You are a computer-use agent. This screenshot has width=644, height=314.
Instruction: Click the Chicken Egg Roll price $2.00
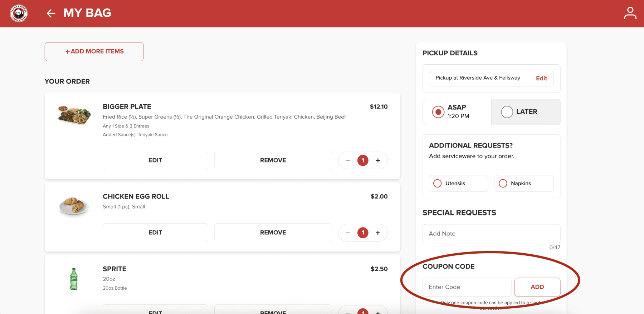coord(379,196)
